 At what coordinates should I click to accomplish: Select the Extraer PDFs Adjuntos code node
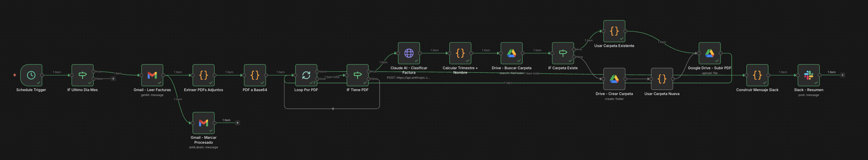[x=203, y=75]
